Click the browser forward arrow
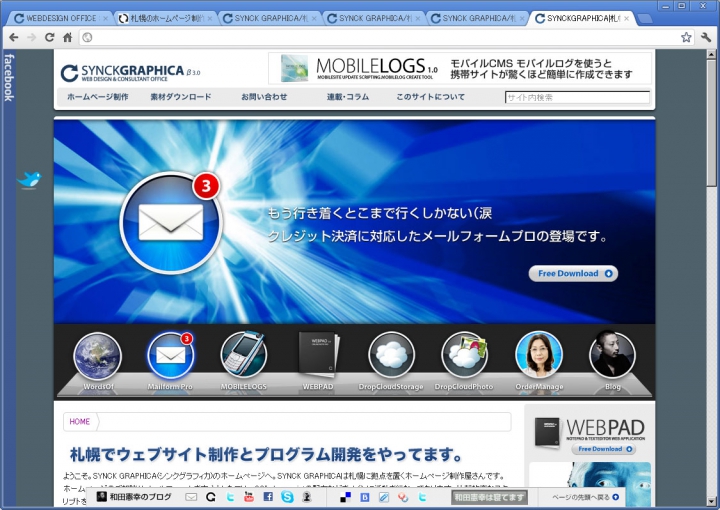This screenshot has height=510, width=720. [x=31, y=37]
